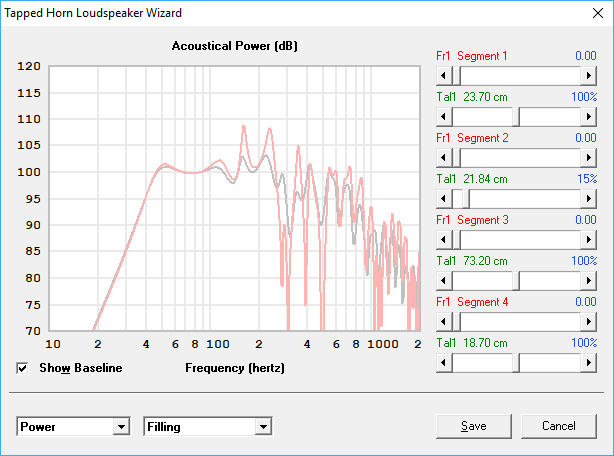The image size is (614, 456).
Task: Click the 'Tal1 18.70 cm' label
Action: pos(472,343)
